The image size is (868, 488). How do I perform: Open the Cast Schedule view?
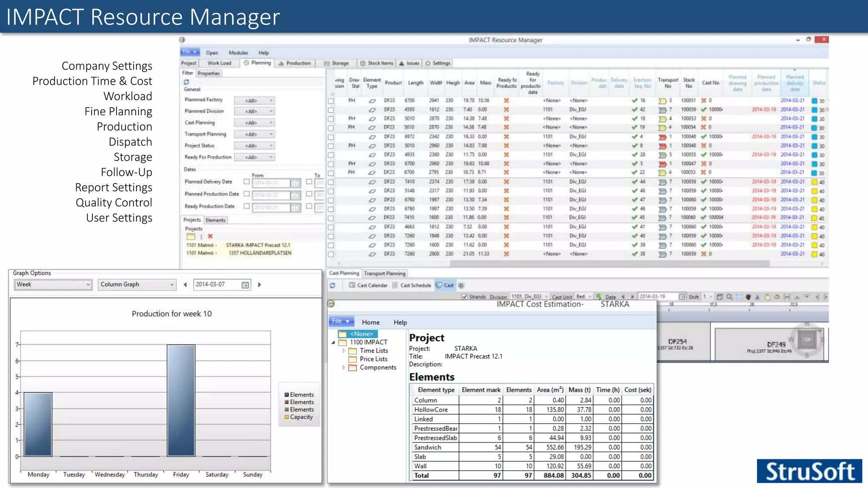pos(412,286)
